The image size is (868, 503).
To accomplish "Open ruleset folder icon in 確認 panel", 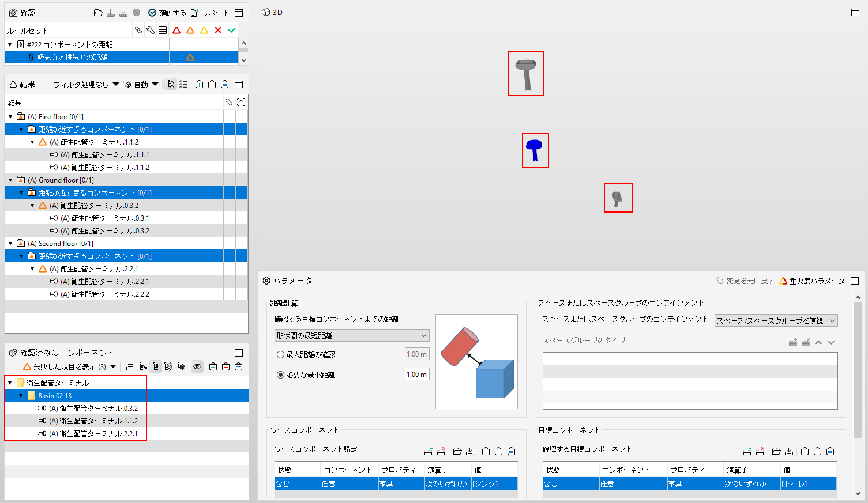I will (x=98, y=13).
